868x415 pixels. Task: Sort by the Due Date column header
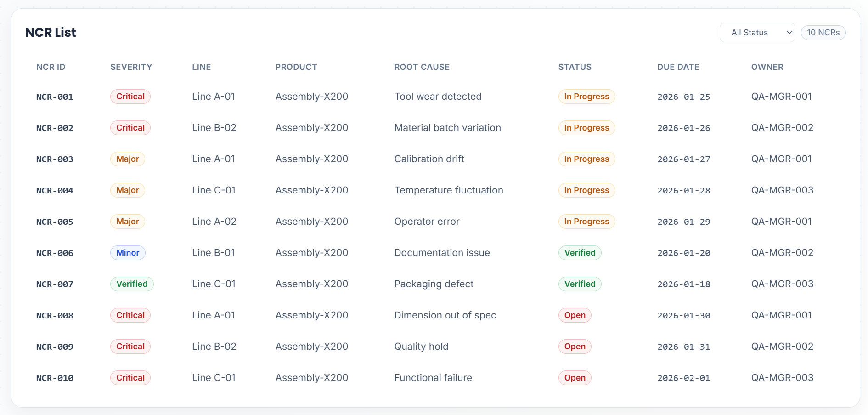(678, 67)
